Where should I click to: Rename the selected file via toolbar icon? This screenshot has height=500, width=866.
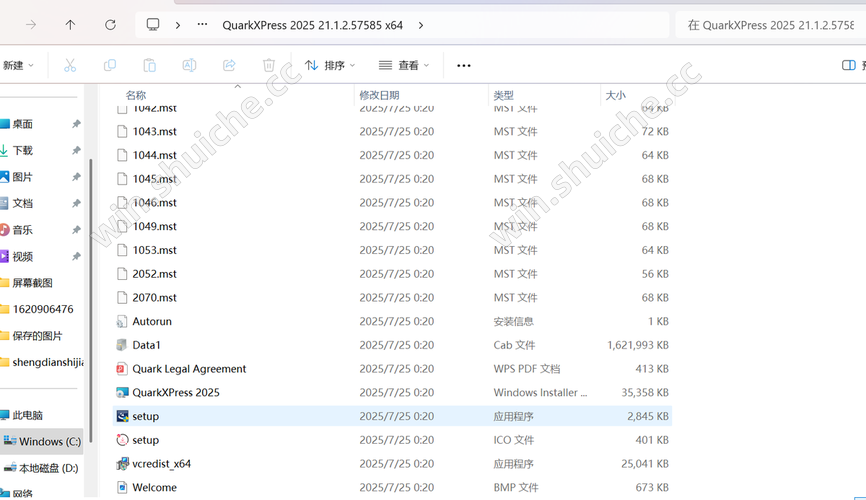tap(189, 65)
